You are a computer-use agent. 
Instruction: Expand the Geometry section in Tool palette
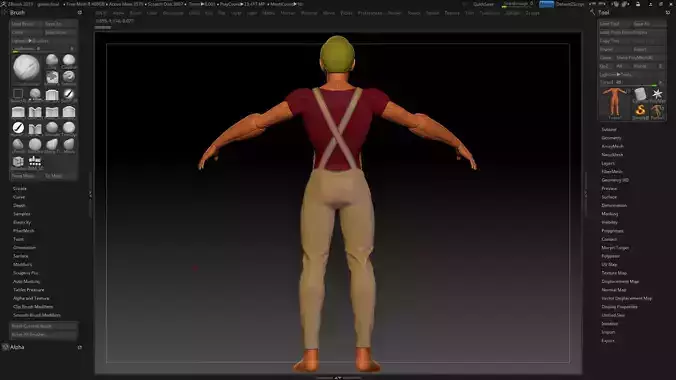[x=611, y=138]
